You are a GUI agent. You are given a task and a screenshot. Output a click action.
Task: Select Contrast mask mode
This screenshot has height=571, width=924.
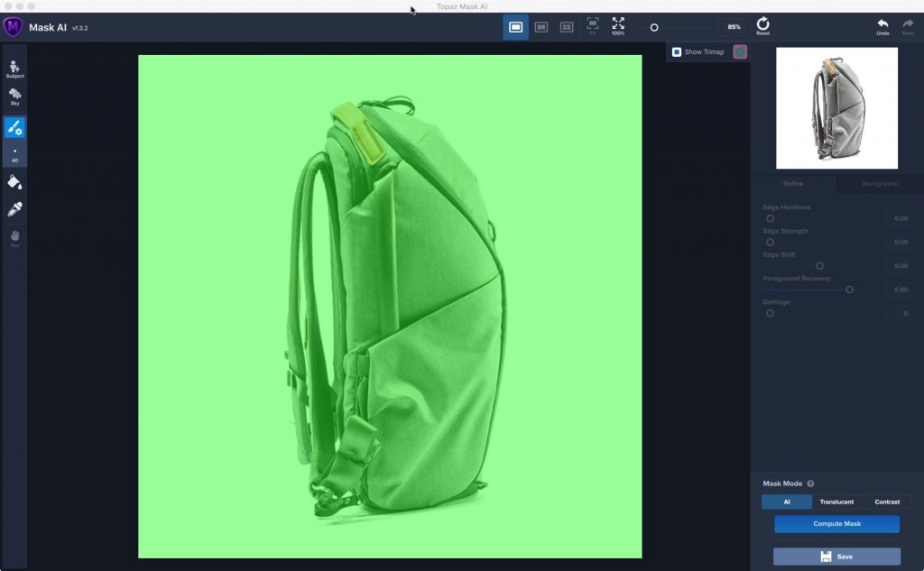point(887,502)
